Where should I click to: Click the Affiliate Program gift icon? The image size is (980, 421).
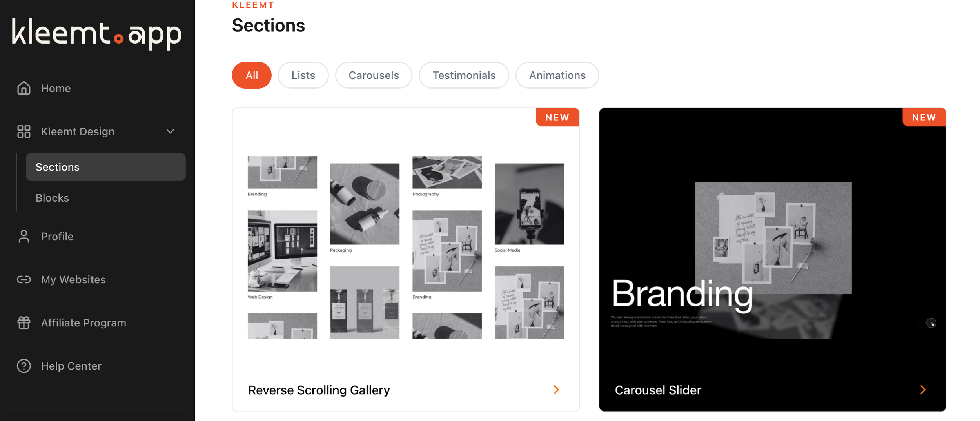point(24,323)
